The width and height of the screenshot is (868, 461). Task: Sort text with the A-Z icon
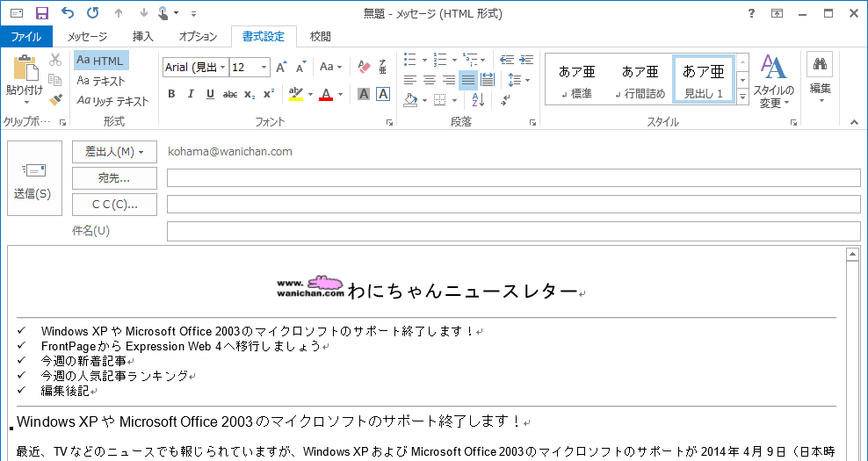pyautogui.click(x=478, y=100)
